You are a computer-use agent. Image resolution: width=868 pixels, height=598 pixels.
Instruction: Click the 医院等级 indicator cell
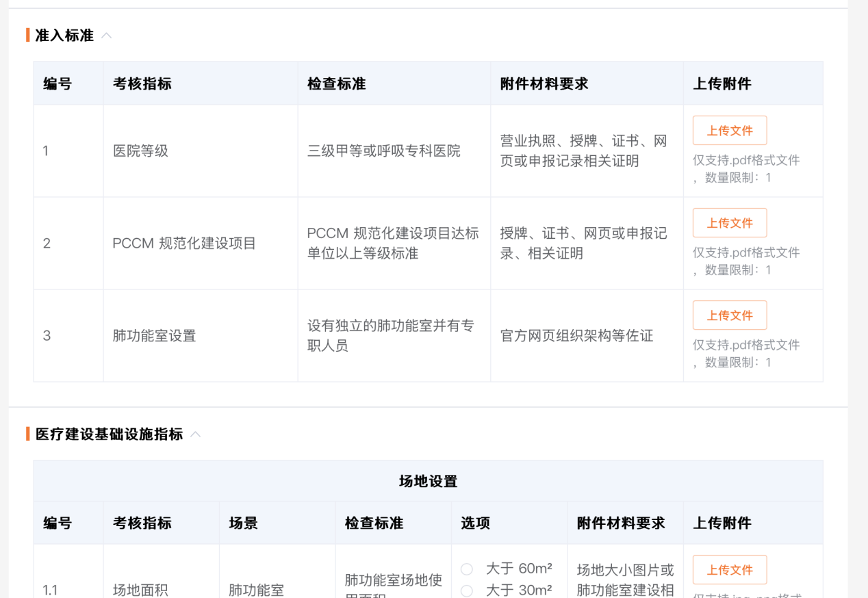pos(140,151)
